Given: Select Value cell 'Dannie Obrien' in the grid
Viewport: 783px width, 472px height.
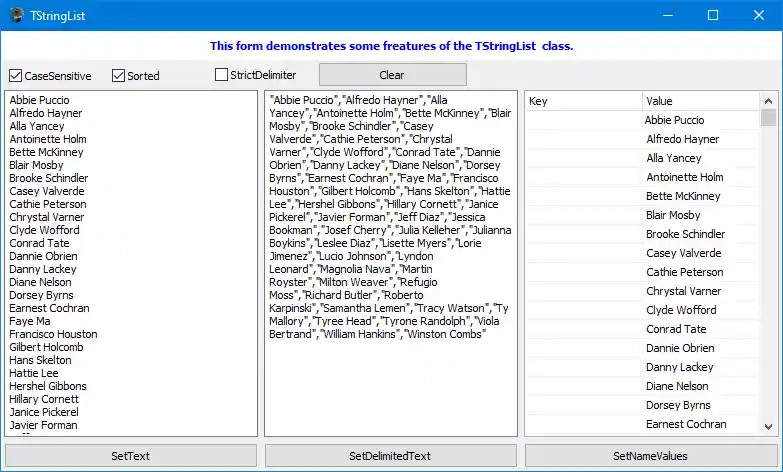Looking at the screenshot, I should (701, 348).
